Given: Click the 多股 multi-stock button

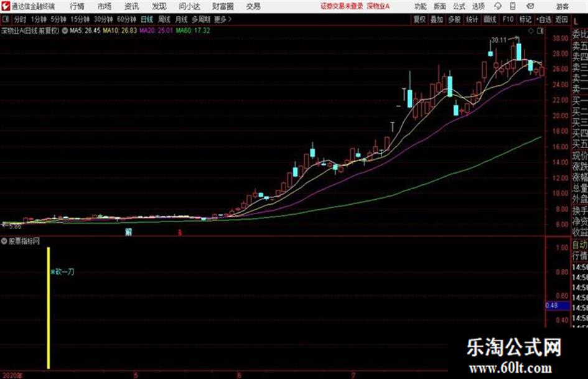Looking at the screenshot, I should [x=454, y=19].
